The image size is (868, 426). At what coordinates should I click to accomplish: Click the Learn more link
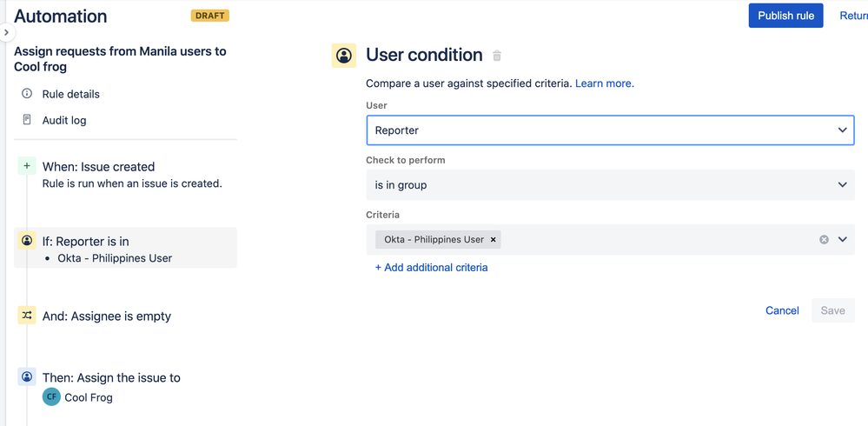point(603,83)
